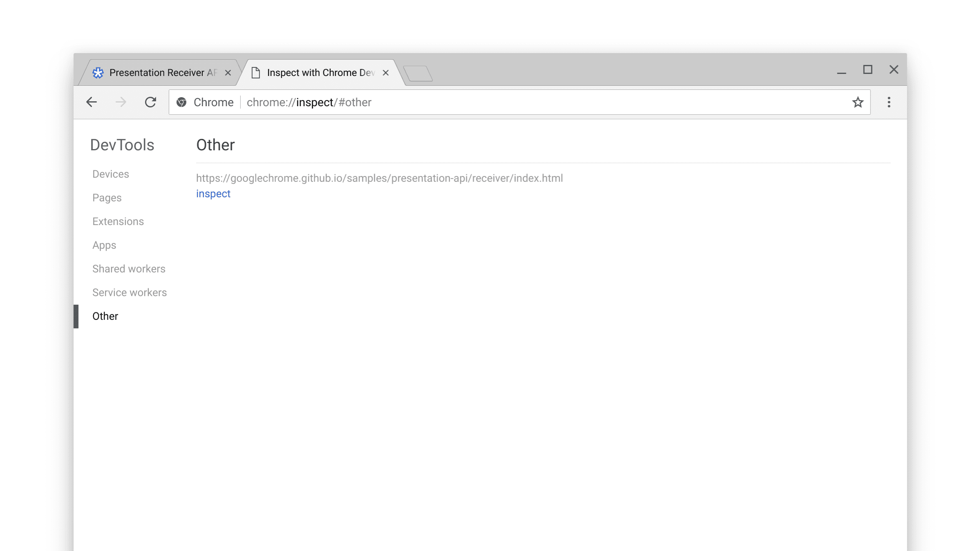Open the Extensions section
This screenshot has height=551, width=980.
(x=118, y=221)
